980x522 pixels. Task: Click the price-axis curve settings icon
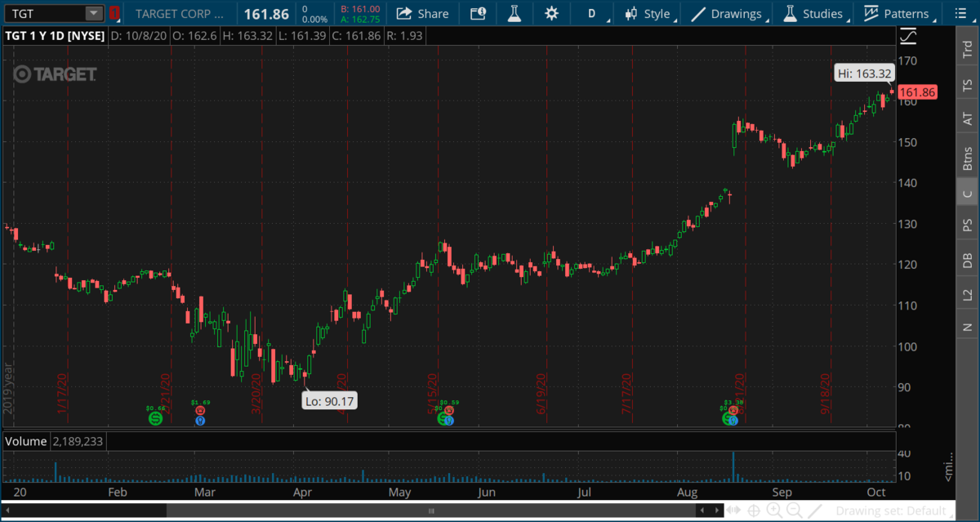click(x=908, y=36)
